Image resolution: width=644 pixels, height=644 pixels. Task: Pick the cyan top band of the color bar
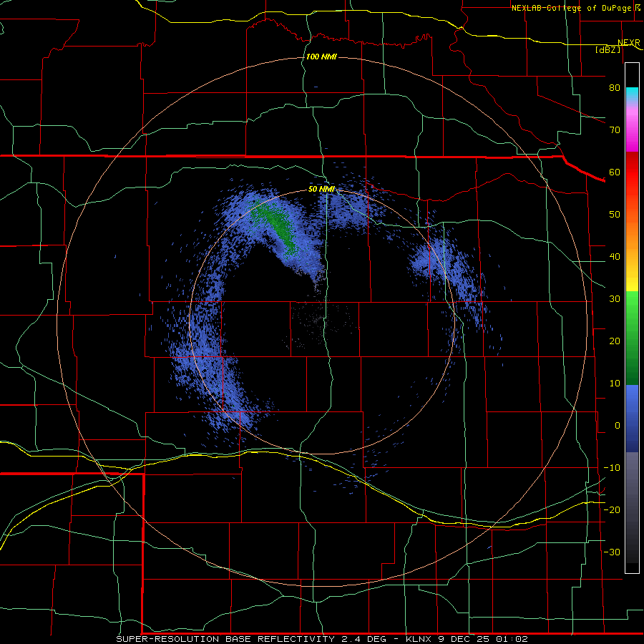(632, 94)
